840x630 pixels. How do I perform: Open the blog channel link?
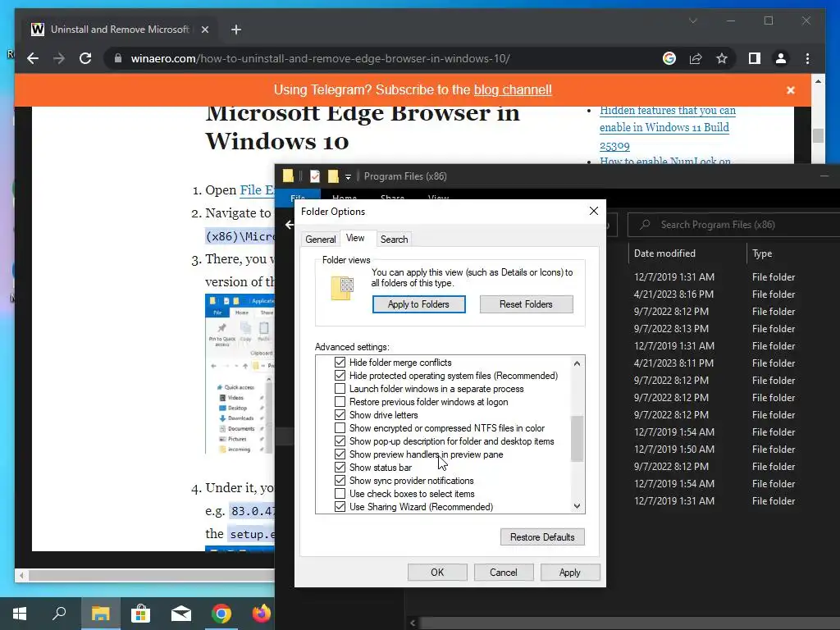coord(513,90)
